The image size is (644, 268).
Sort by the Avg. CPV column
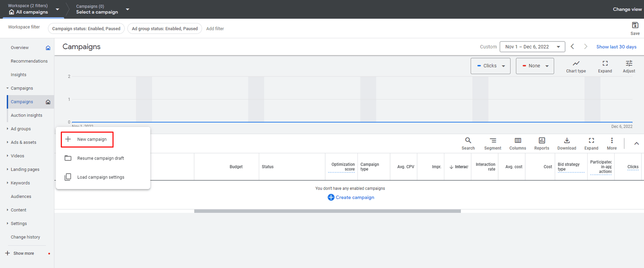click(405, 167)
